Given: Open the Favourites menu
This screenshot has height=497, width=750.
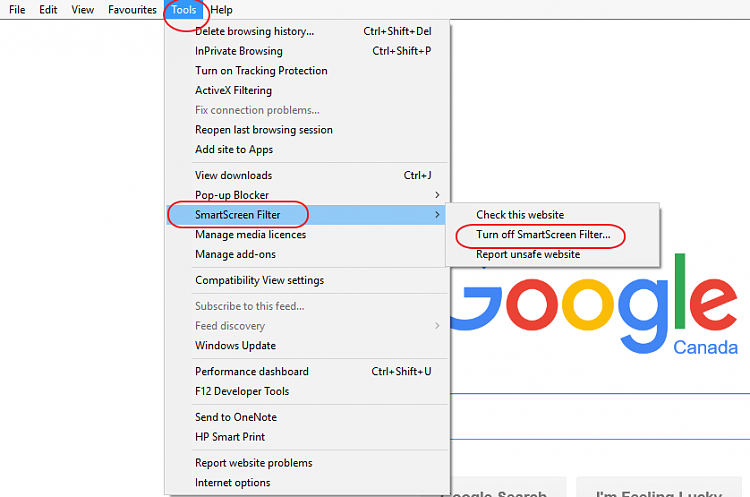Looking at the screenshot, I should tap(132, 10).
